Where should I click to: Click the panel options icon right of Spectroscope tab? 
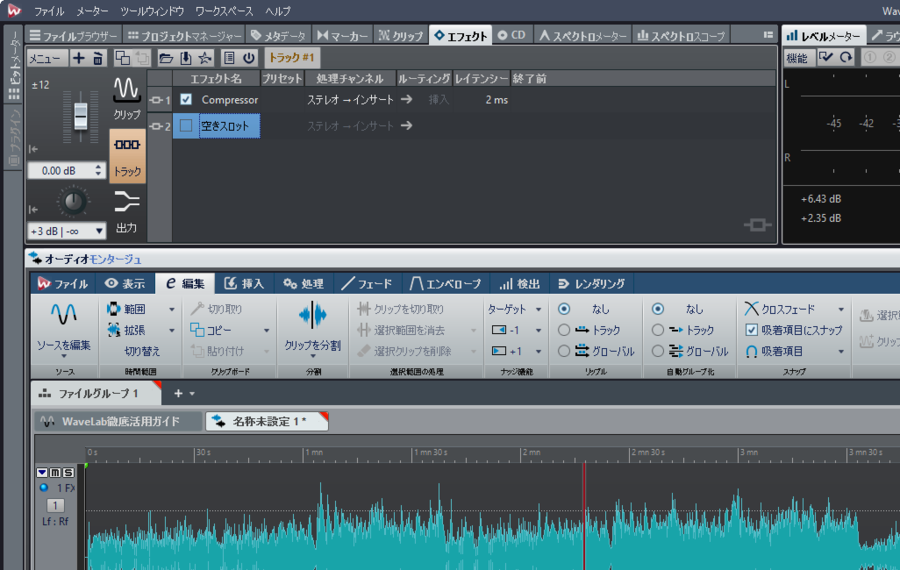768,35
